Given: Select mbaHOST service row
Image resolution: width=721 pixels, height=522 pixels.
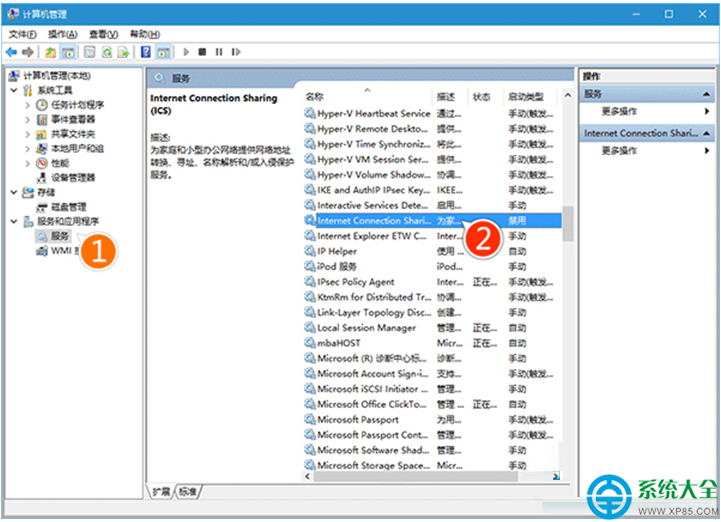Looking at the screenshot, I should [x=432, y=344].
